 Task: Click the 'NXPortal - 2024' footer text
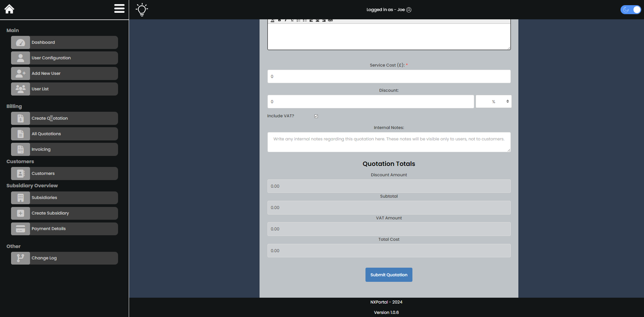pyautogui.click(x=386, y=302)
